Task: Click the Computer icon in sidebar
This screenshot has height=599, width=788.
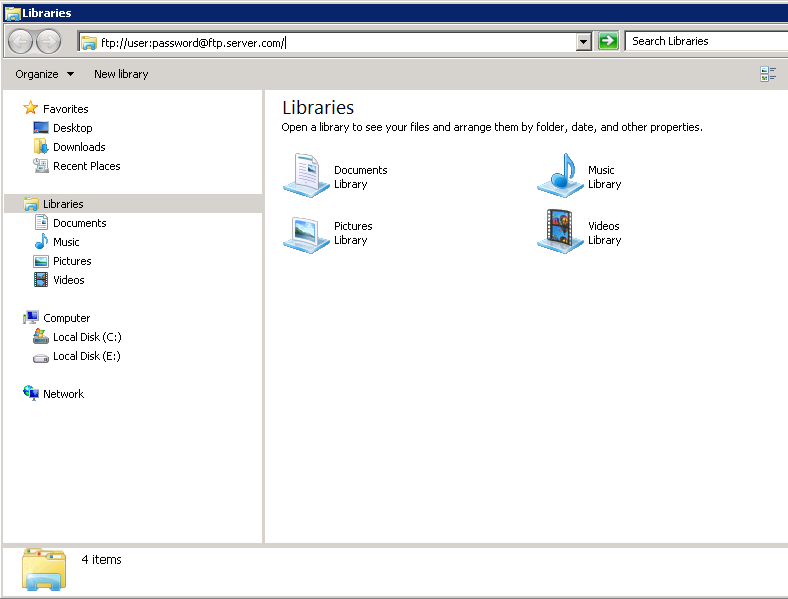Action: 31,318
